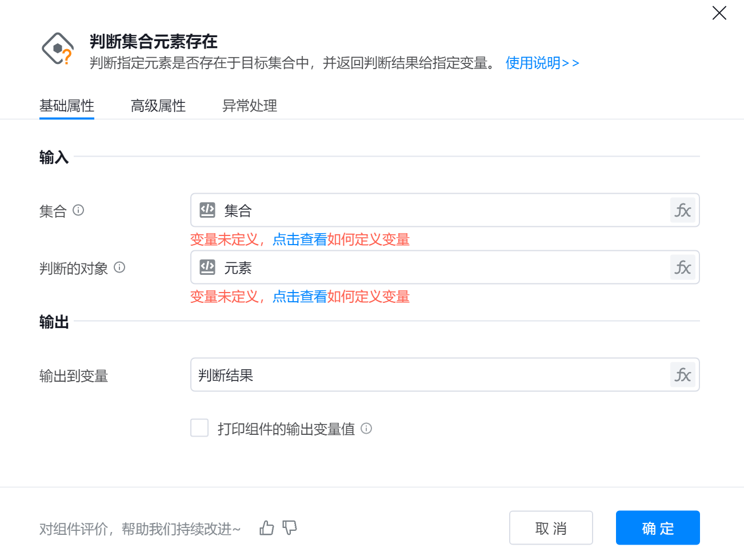Click the variable icon in 集合 field
Viewport: 744px width, 560px height.
pyautogui.click(x=207, y=210)
